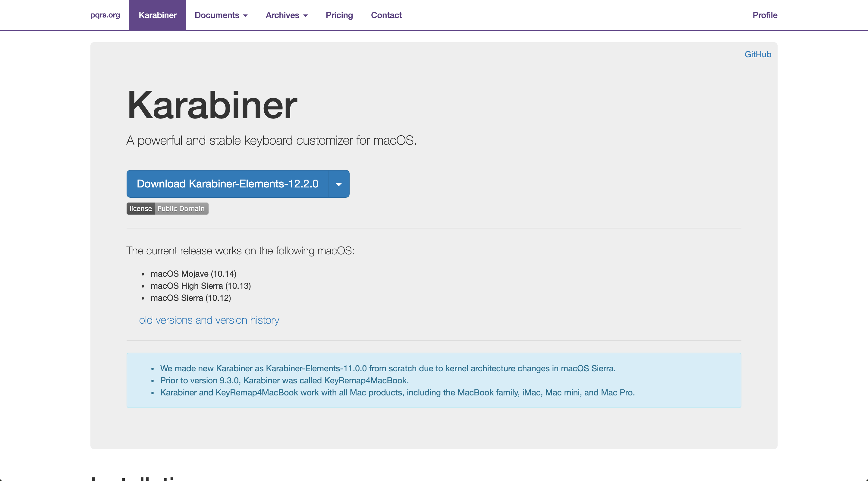Viewport: 868px width, 481px height.
Task: Click the MacBook family compatibility note
Action: click(x=398, y=392)
